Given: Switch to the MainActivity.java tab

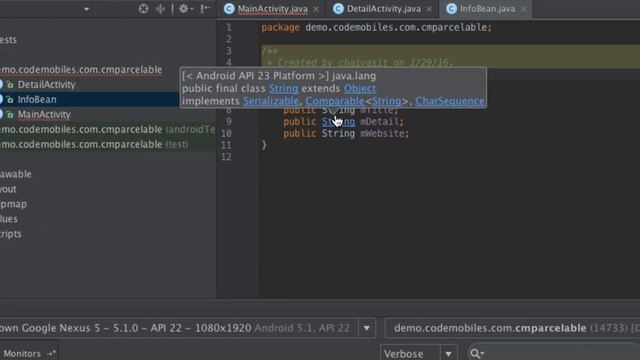Looking at the screenshot, I should (x=273, y=9).
